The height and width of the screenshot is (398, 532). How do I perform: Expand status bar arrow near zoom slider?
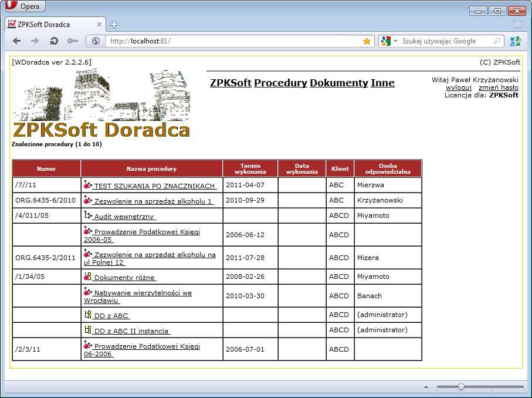[x=426, y=387]
